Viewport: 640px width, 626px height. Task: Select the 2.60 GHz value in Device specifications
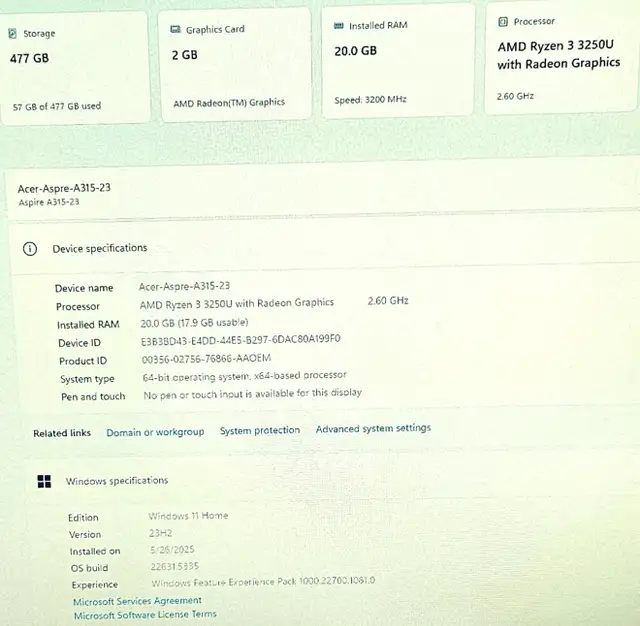click(388, 301)
